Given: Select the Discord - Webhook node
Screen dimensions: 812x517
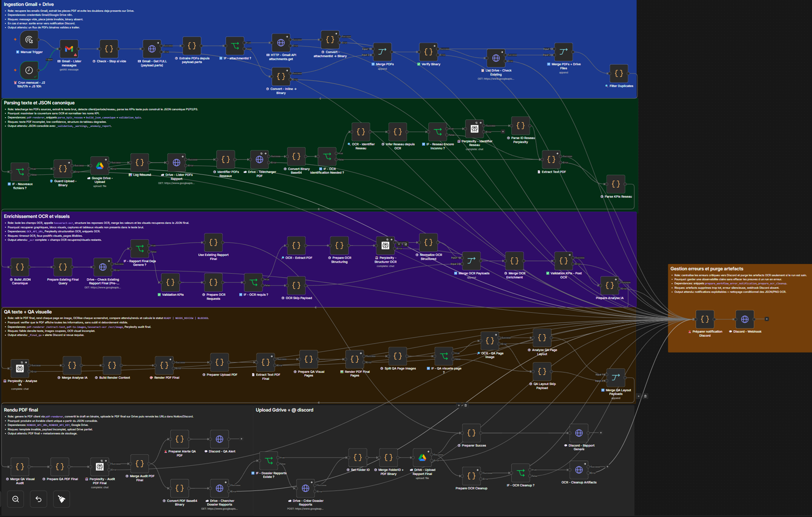Looking at the screenshot, I should [745, 320].
